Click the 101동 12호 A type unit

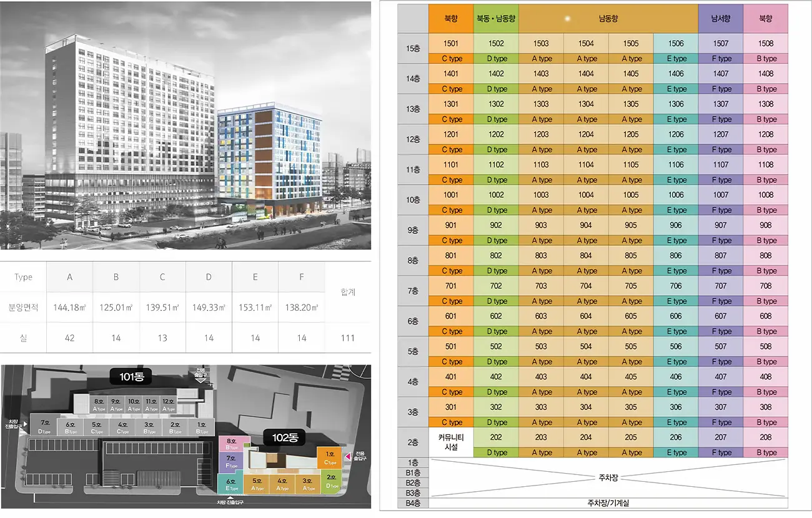point(169,404)
